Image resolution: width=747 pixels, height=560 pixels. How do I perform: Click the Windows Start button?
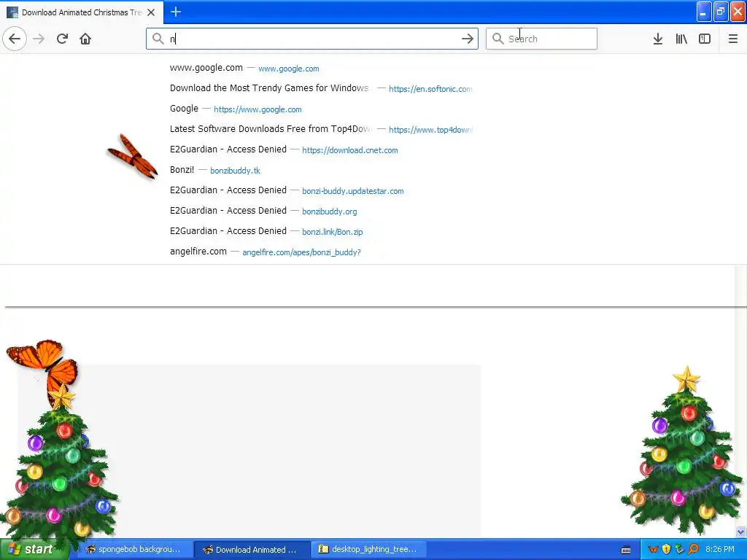(x=34, y=550)
